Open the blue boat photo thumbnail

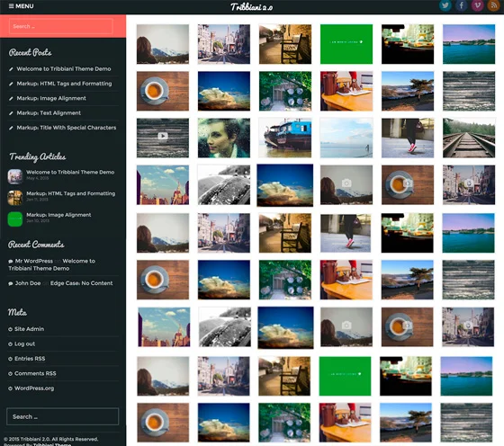click(x=285, y=138)
